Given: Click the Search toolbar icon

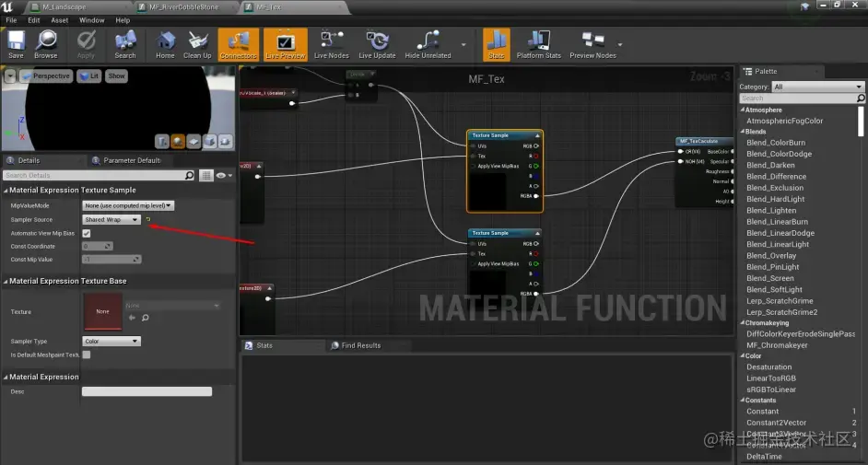Looking at the screenshot, I should [x=125, y=44].
